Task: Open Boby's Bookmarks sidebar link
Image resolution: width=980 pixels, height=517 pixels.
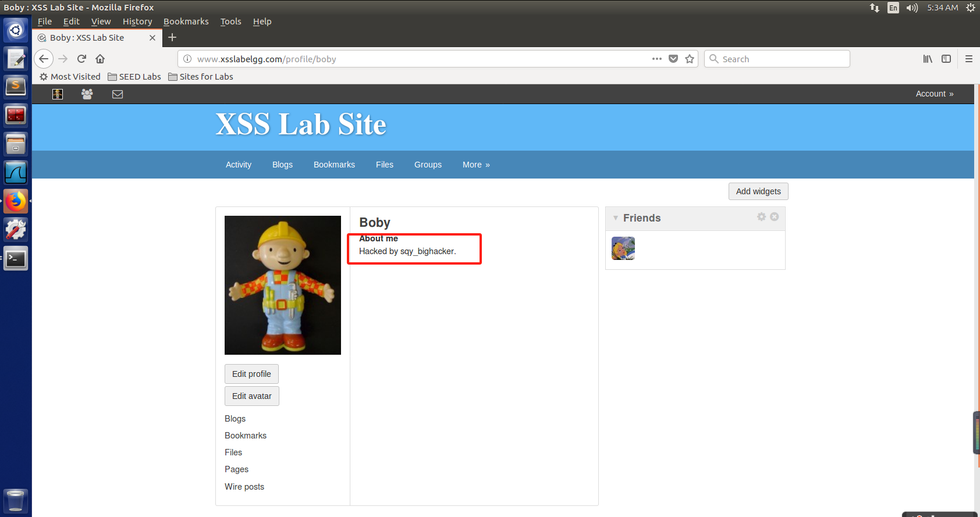Action: (246, 436)
